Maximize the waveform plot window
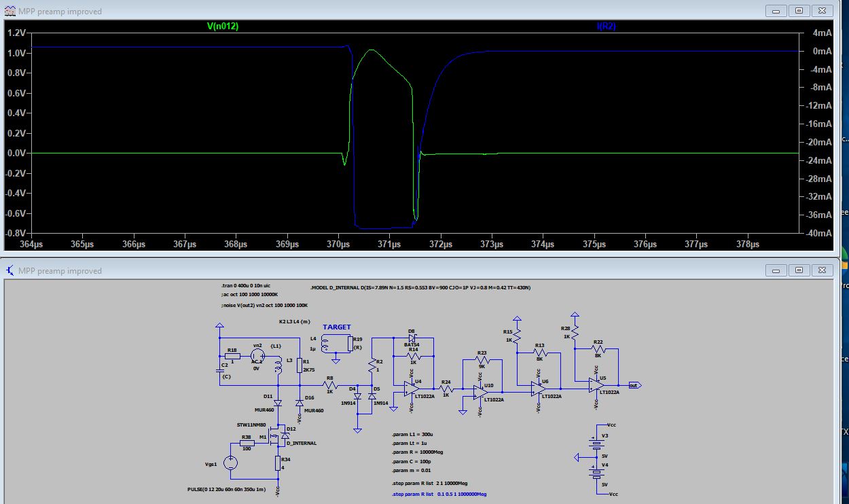849x504 pixels. click(799, 12)
